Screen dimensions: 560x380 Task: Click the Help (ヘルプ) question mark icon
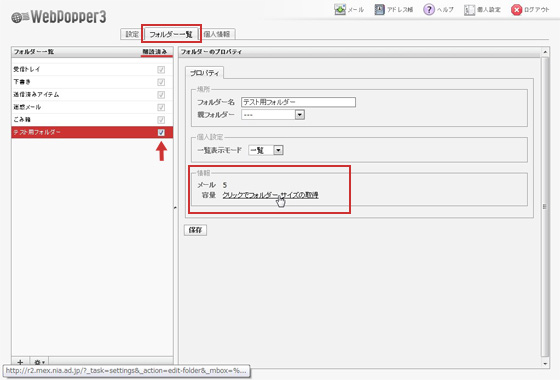(429, 10)
